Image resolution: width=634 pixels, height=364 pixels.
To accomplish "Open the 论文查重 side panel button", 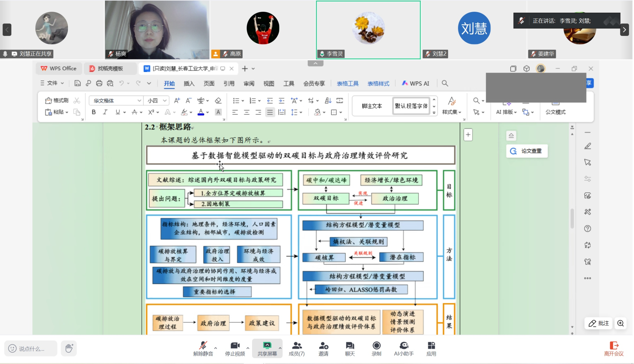I will tap(527, 151).
